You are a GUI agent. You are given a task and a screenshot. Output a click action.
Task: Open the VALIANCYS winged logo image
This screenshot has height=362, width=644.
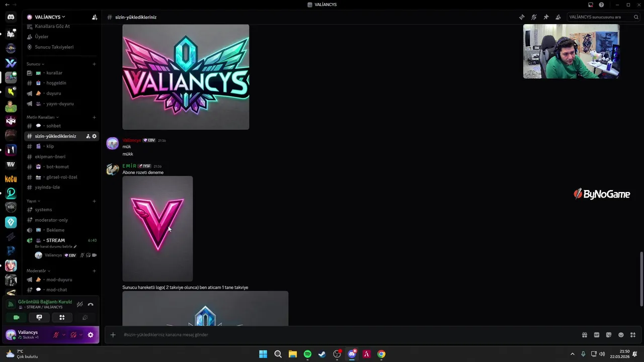186,77
